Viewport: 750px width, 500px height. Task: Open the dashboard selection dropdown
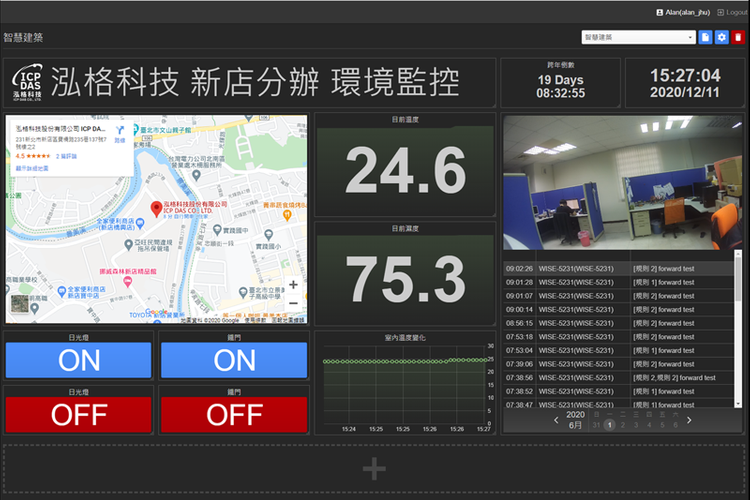point(638,37)
